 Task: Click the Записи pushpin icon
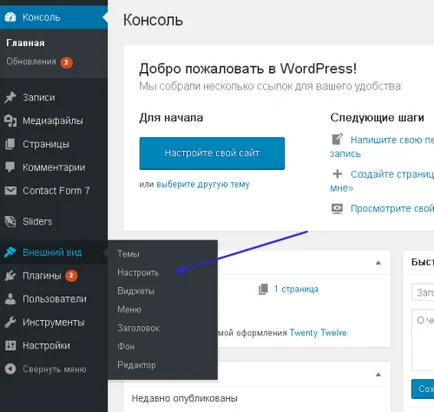click(x=10, y=97)
